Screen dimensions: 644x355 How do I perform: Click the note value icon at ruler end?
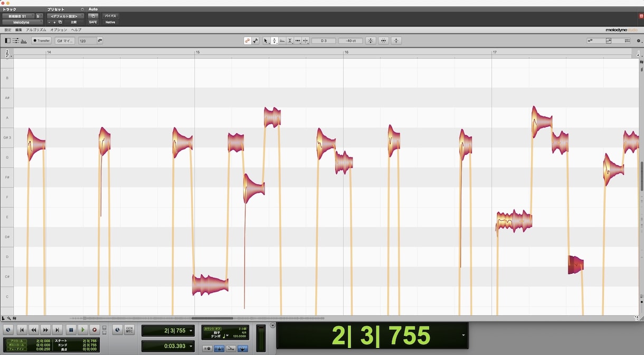(x=638, y=53)
